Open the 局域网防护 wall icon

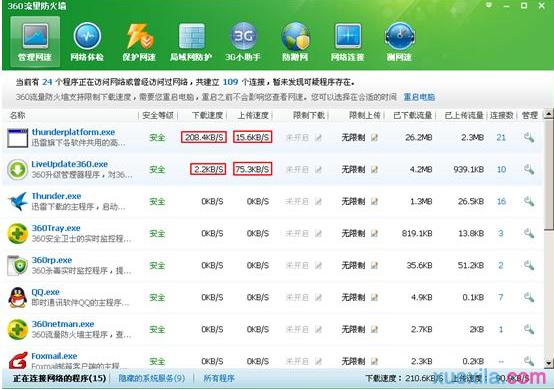191,41
